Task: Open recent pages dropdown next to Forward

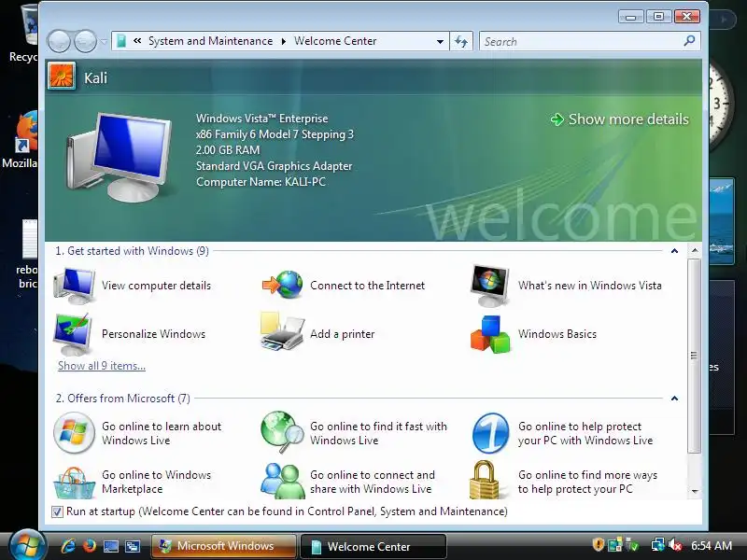Action: pos(104,41)
